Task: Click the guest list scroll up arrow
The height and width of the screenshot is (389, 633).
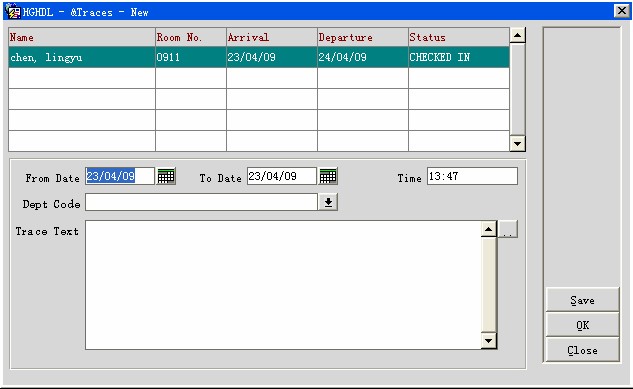Action: click(x=518, y=35)
